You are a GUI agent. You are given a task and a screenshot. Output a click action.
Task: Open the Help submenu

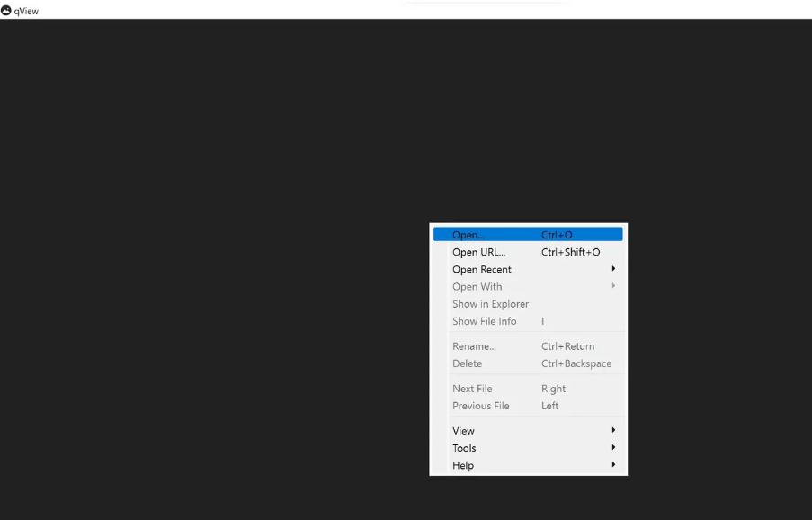click(528, 466)
